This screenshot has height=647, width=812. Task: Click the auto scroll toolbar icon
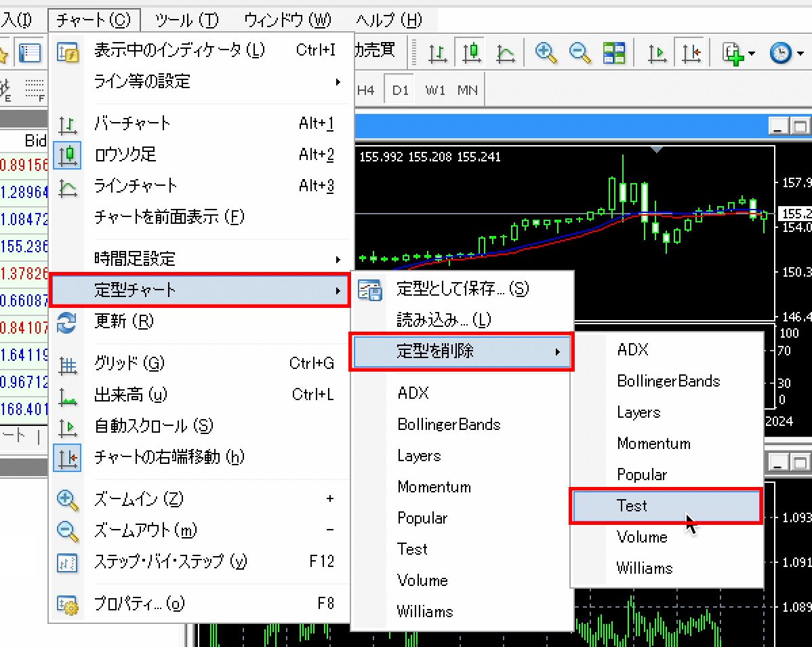coord(657,53)
